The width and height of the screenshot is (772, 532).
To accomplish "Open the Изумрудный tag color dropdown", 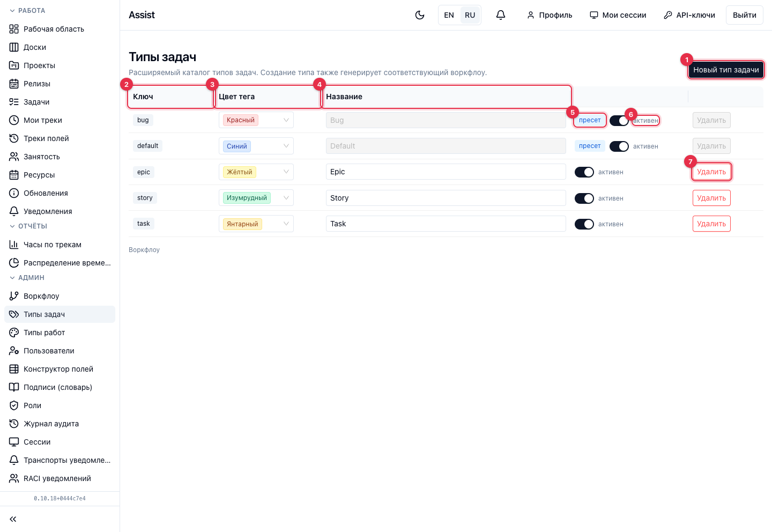I will [256, 198].
